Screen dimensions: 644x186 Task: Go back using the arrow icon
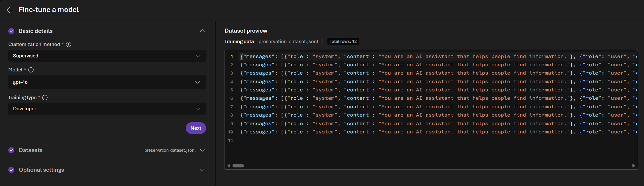(10, 10)
